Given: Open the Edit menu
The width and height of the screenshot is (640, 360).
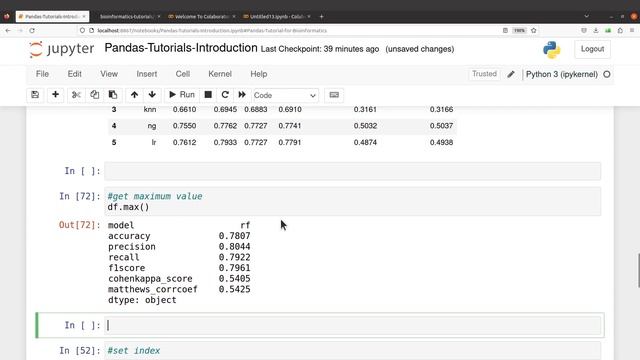Looking at the screenshot, I should point(75,74).
